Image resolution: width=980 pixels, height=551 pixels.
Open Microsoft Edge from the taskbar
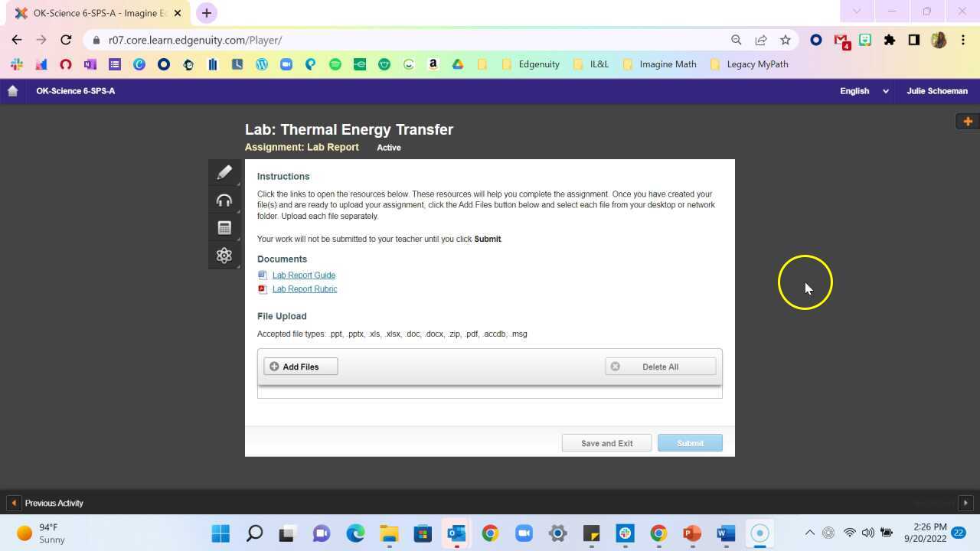point(356,533)
